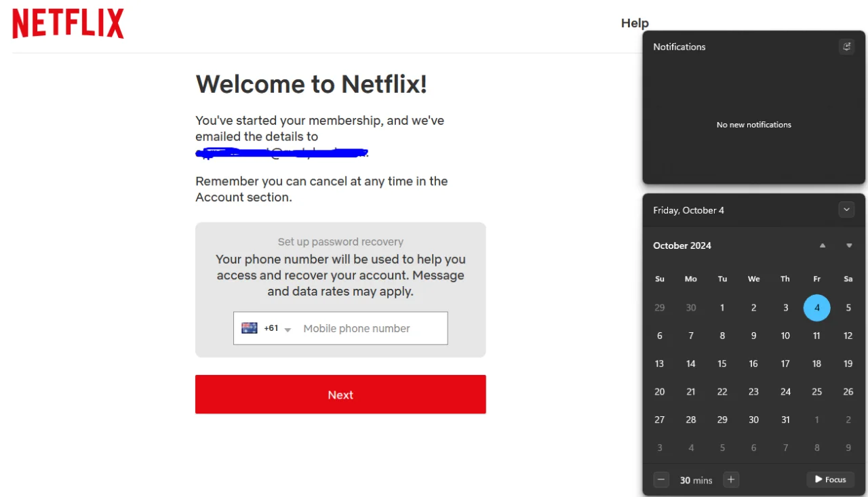Open the +61 country code dropdown
This screenshot has height=497, width=868.
(x=277, y=328)
